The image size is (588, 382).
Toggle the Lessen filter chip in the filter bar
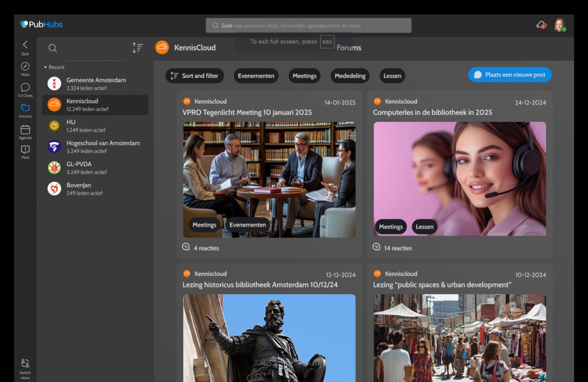pos(392,76)
